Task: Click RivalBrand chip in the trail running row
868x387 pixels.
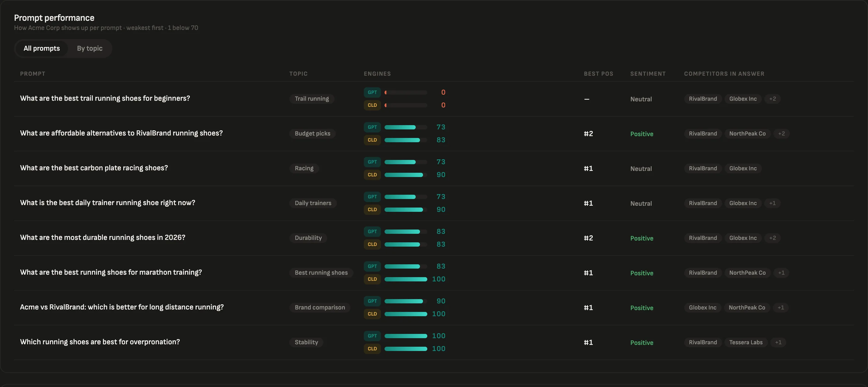Action: coord(703,99)
